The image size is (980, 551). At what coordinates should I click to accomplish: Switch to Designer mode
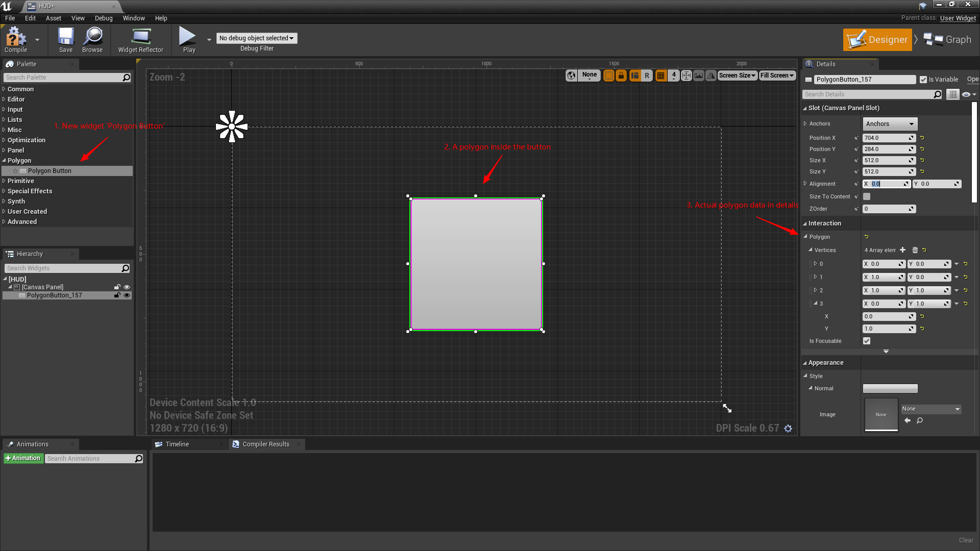click(877, 40)
